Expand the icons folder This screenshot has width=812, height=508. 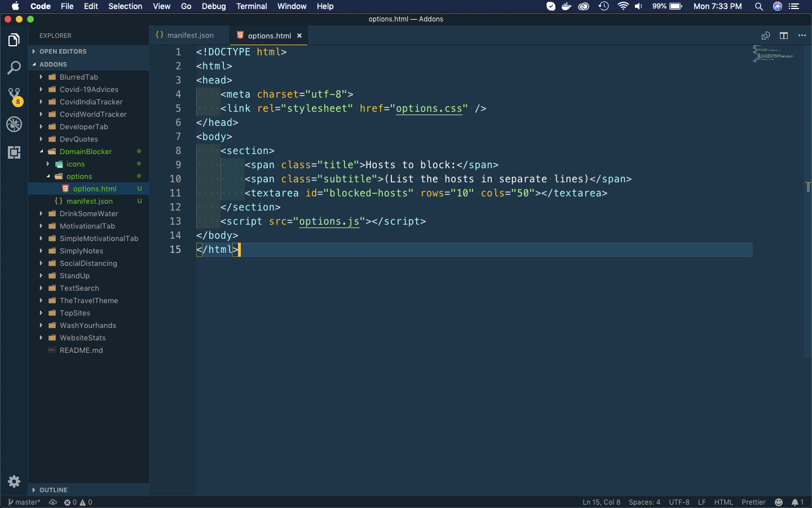pyautogui.click(x=89, y=164)
